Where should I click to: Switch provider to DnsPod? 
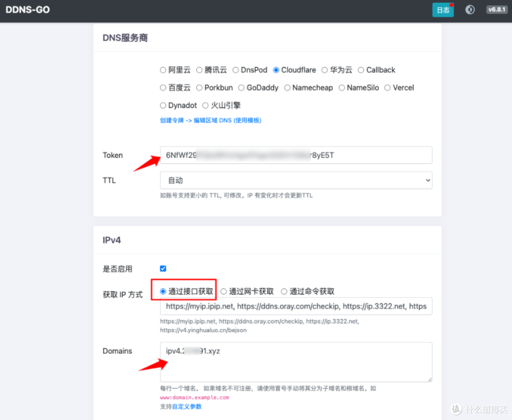tap(236, 70)
